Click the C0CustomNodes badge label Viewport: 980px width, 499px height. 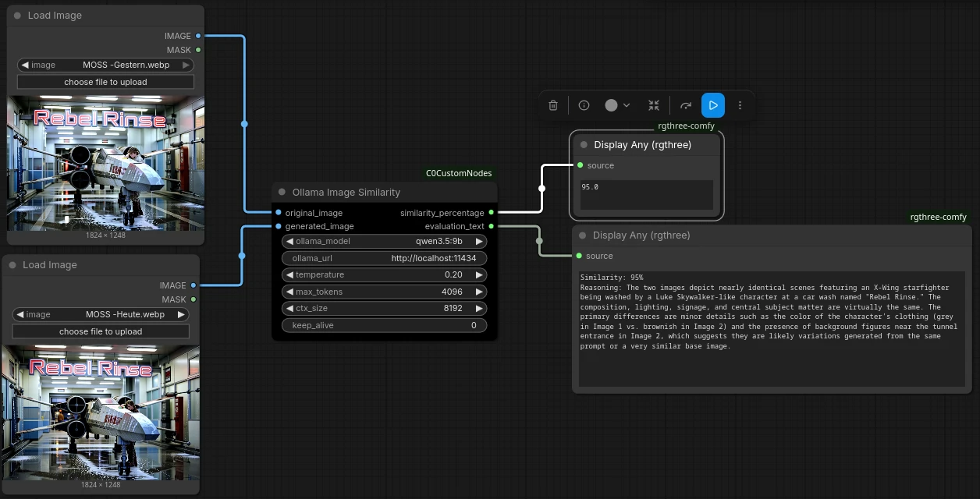click(x=459, y=173)
